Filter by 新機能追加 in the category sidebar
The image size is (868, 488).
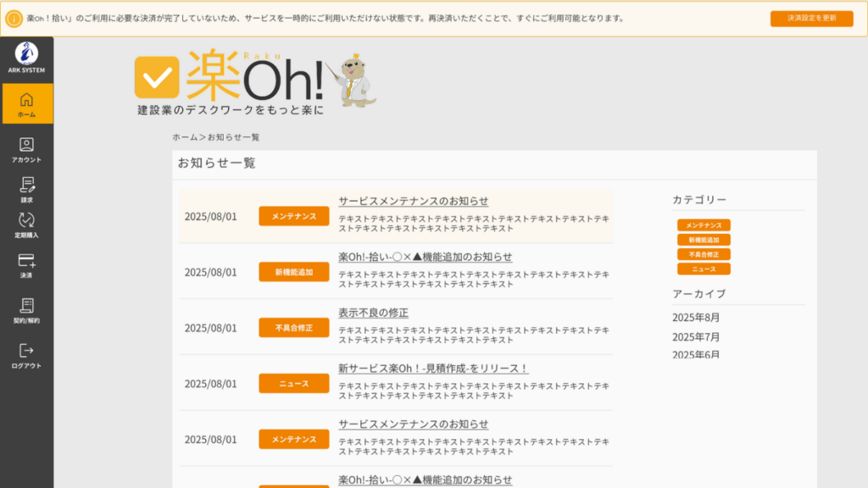coord(704,240)
